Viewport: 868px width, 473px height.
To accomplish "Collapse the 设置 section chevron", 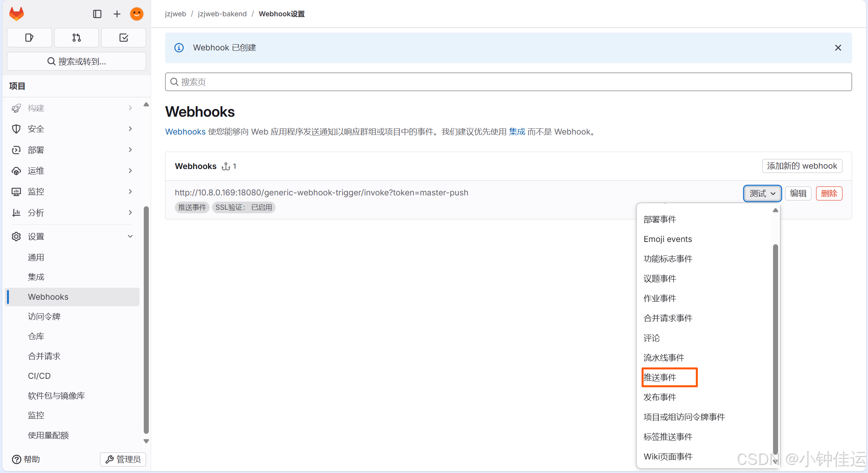I will [130, 236].
